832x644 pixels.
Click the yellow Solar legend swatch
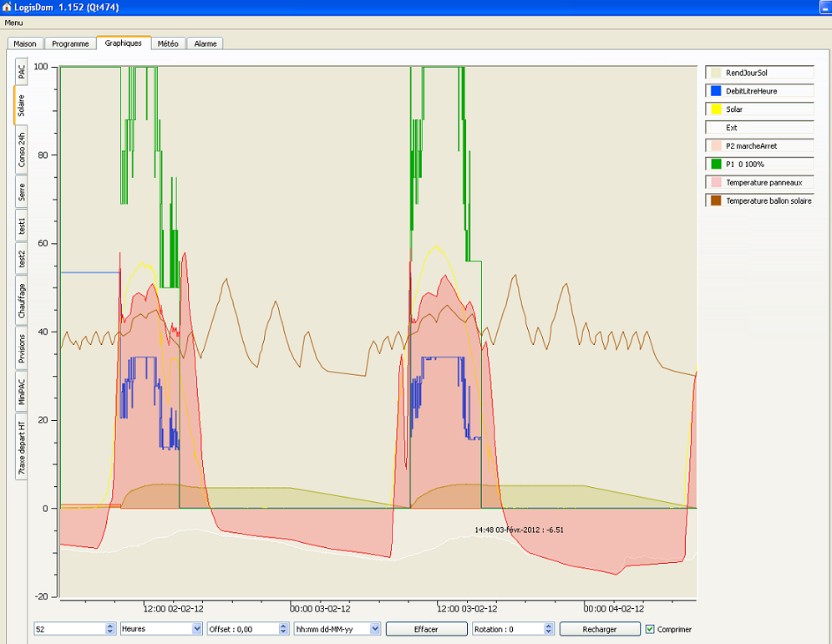[x=715, y=109]
